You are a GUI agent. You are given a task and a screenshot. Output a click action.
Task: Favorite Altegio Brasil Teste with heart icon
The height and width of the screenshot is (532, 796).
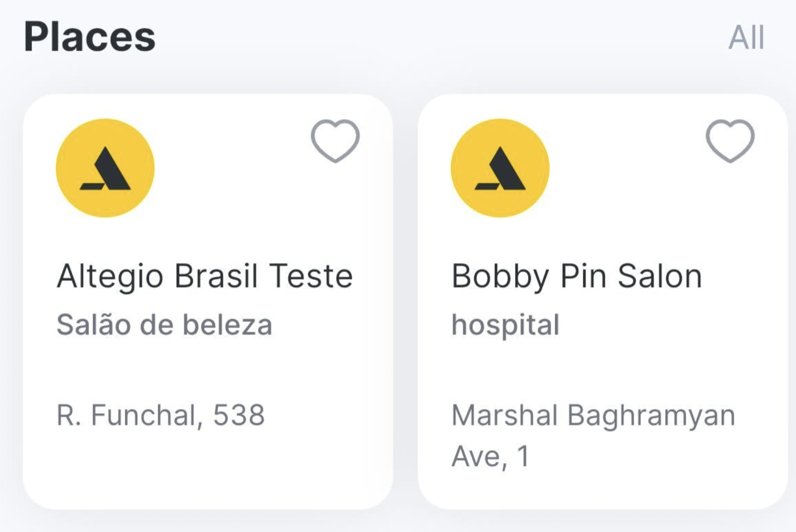(335, 141)
